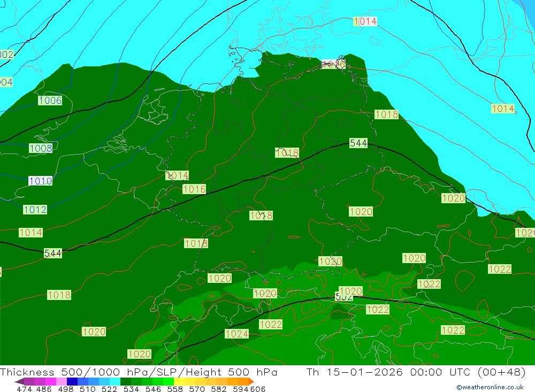The width and height of the screenshot is (535, 392).
Task: Click the red 1024 pressure label
Action: pos(237,334)
